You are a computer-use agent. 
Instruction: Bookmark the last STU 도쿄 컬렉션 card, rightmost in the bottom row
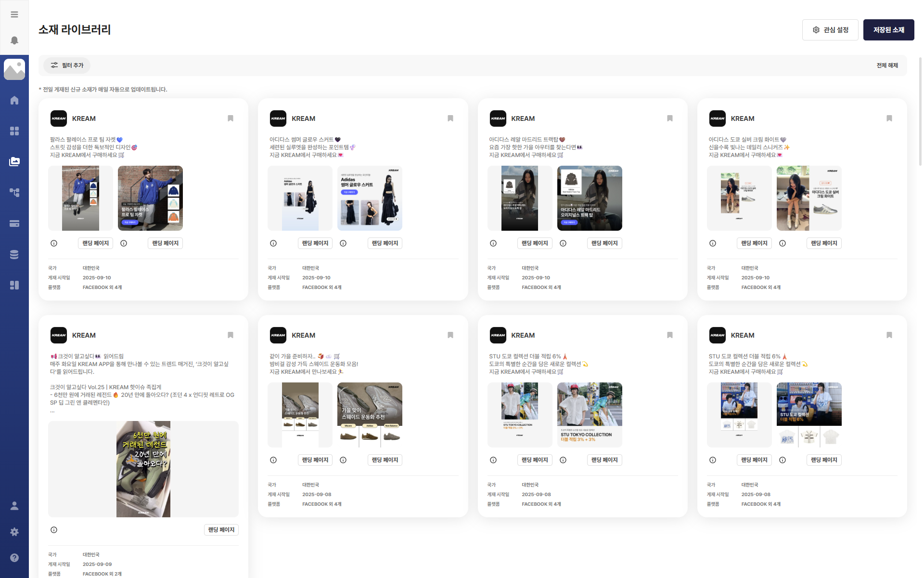[889, 335]
